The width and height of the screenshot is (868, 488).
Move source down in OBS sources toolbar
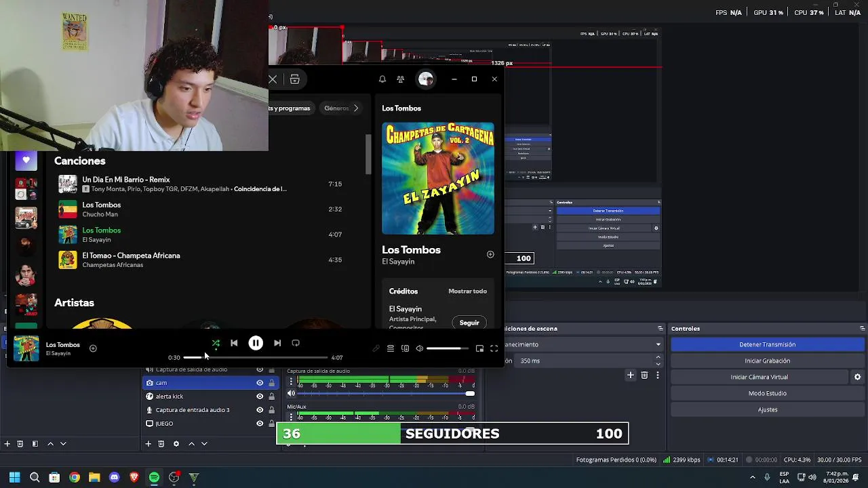[x=204, y=444]
